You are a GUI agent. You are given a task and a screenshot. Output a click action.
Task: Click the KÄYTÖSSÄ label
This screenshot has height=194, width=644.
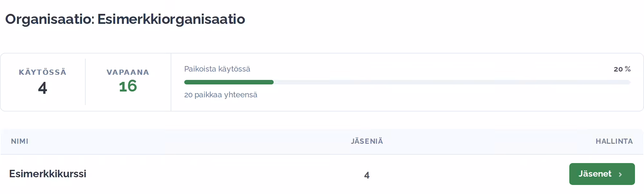click(x=43, y=72)
